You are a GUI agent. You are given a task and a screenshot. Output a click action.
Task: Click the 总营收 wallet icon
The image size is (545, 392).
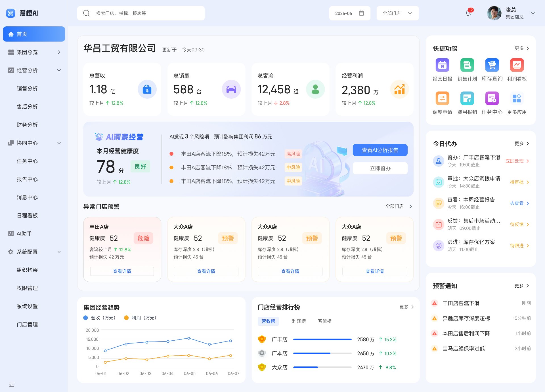coord(147,89)
